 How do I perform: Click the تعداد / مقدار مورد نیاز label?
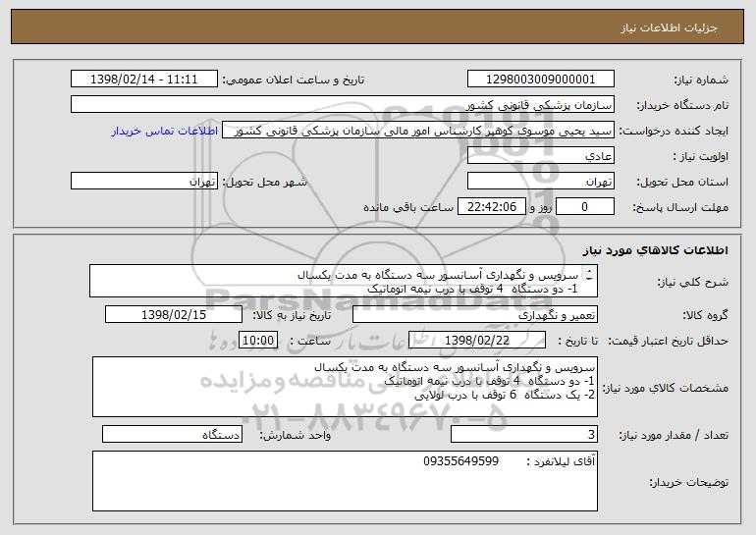pyautogui.click(x=674, y=435)
